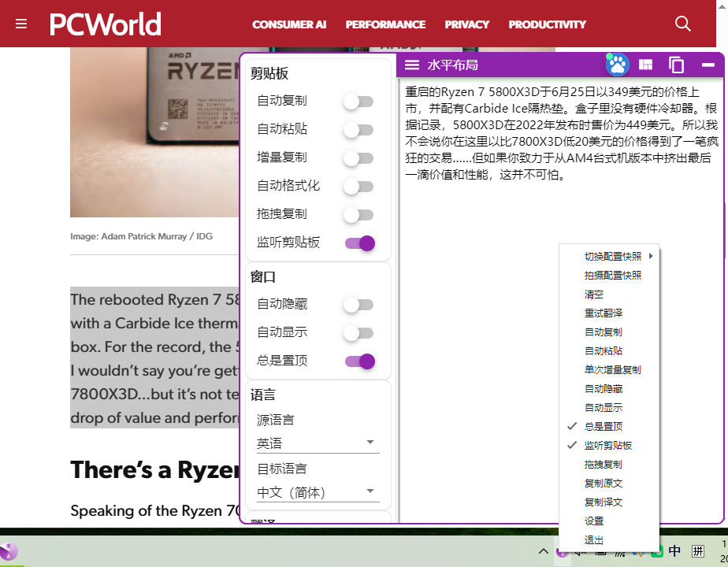Viewport: 728px width, 567px height.
Task: Select 拖拽复制 in the context menu
Action: pyautogui.click(x=609, y=465)
